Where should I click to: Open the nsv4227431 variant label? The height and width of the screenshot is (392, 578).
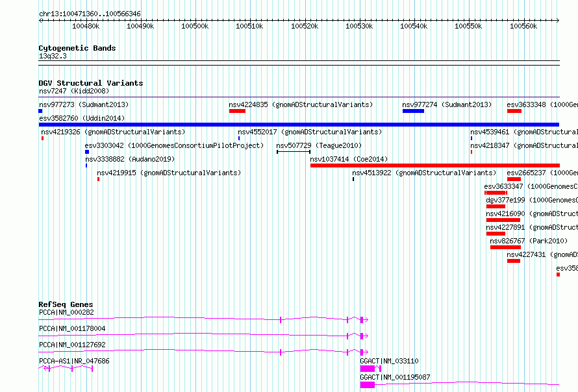[542, 254]
